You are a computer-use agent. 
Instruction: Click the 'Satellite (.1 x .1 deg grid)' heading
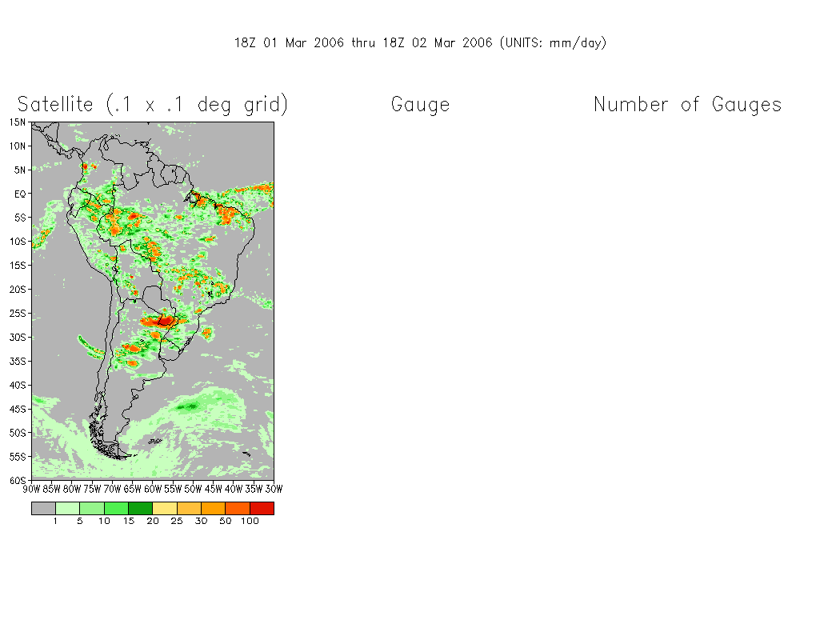pyautogui.click(x=153, y=105)
